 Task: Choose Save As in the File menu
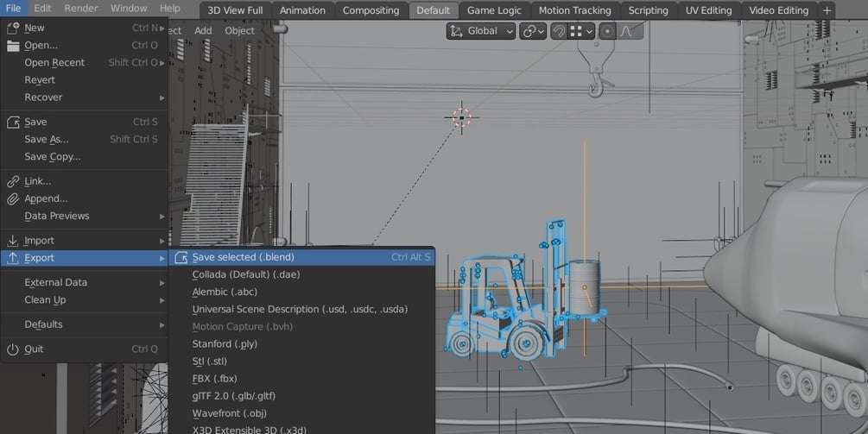coord(84,139)
